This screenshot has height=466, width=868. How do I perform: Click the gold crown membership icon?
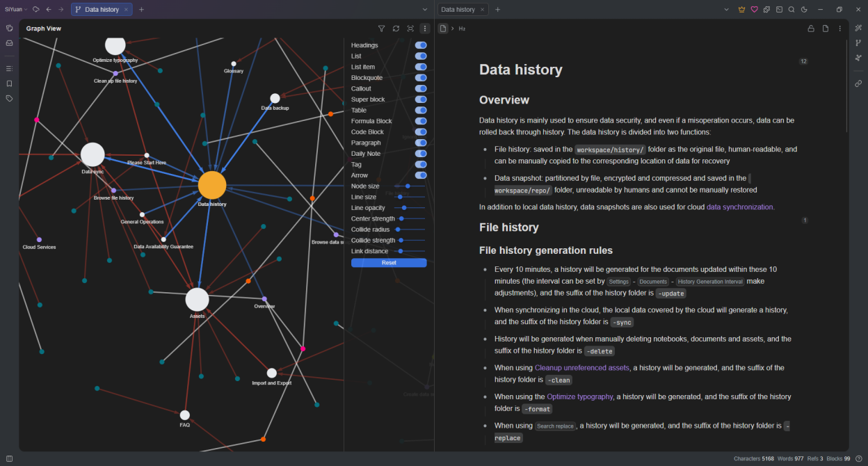pyautogui.click(x=741, y=10)
